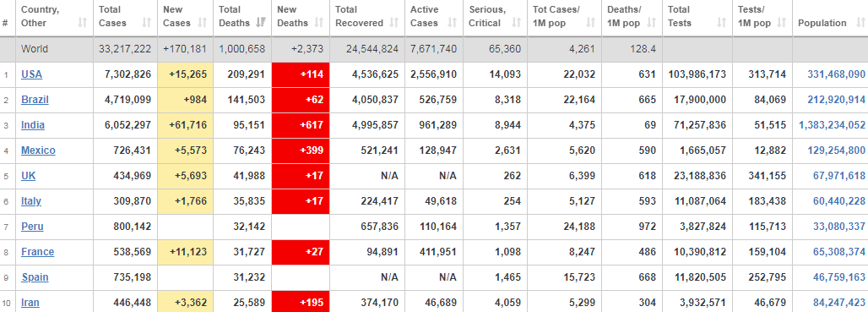This screenshot has height=312, width=868.
Task: Open the USA country link
Action: coord(31,74)
